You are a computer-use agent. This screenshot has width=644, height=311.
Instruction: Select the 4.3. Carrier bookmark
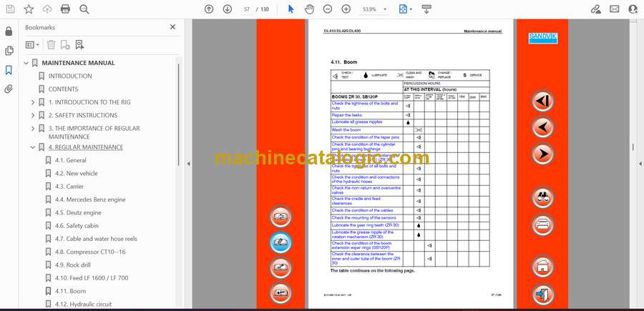tap(69, 187)
